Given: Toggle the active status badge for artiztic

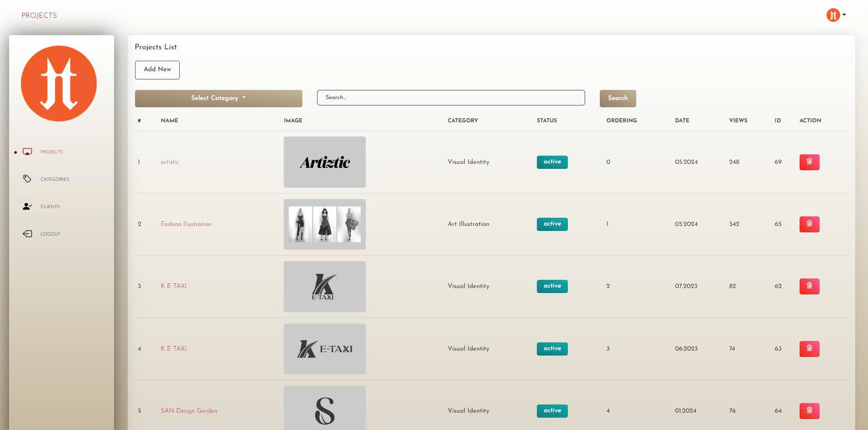Looking at the screenshot, I should point(552,162).
